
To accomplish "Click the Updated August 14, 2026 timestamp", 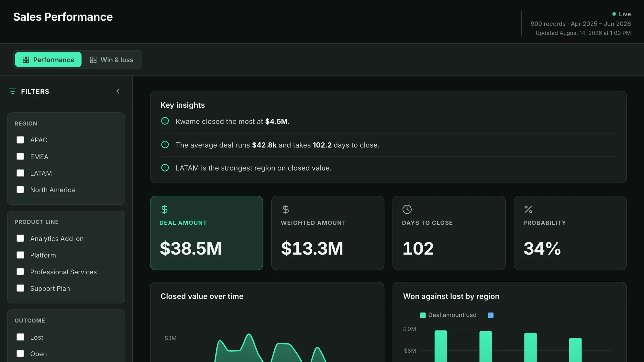I will (583, 33).
